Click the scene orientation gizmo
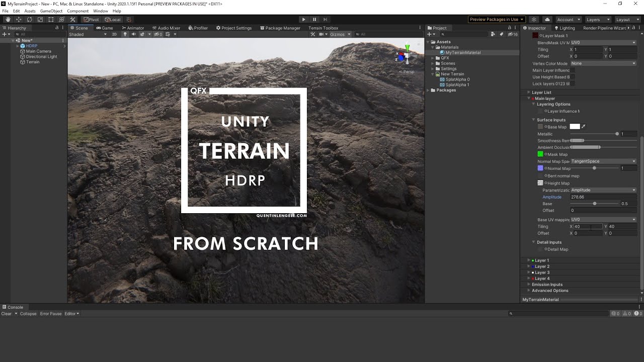This screenshot has width=644, height=362. [x=407, y=56]
